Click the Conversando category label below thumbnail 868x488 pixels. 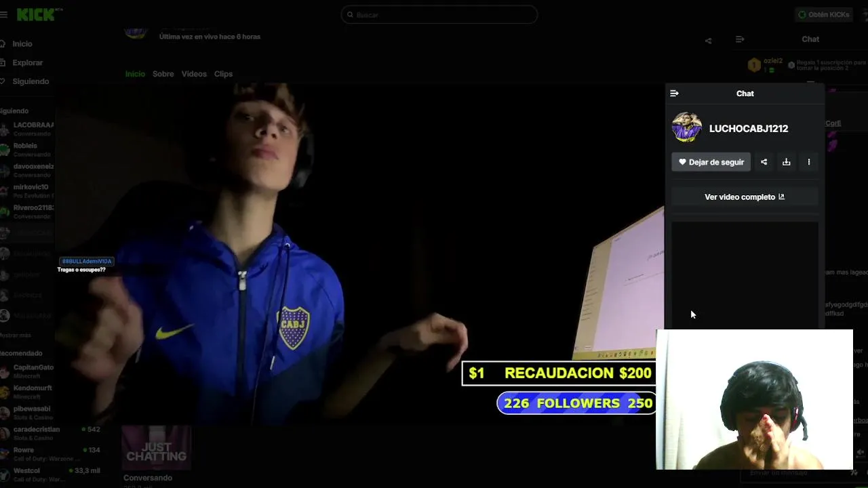pyautogui.click(x=148, y=478)
